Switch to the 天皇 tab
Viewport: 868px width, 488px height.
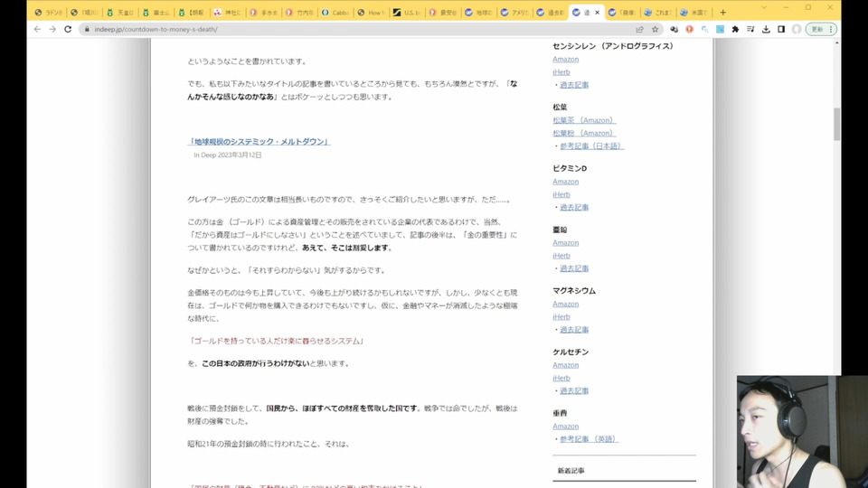pyautogui.click(x=120, y=12)
